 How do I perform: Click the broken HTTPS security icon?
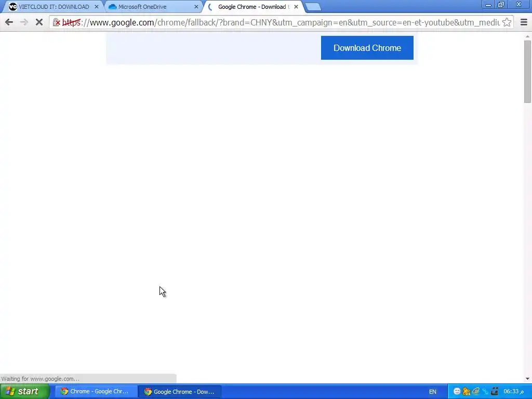tap(57, 23)
